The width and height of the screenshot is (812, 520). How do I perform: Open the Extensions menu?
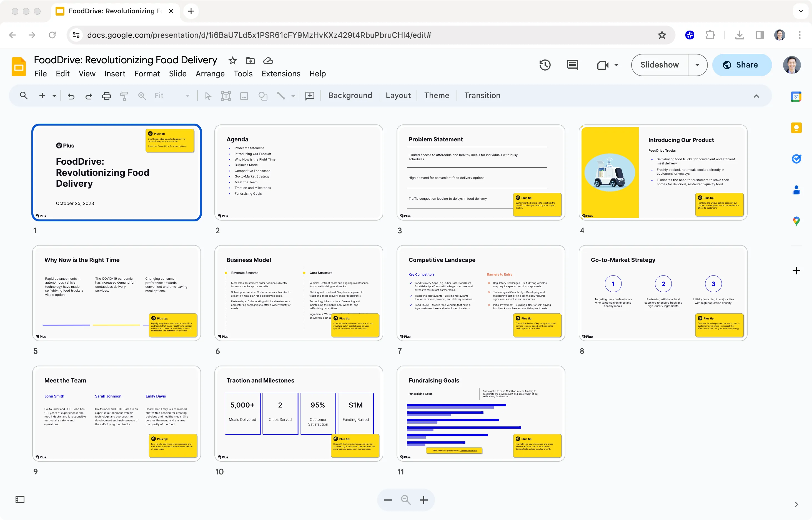(x=281, y=74)
